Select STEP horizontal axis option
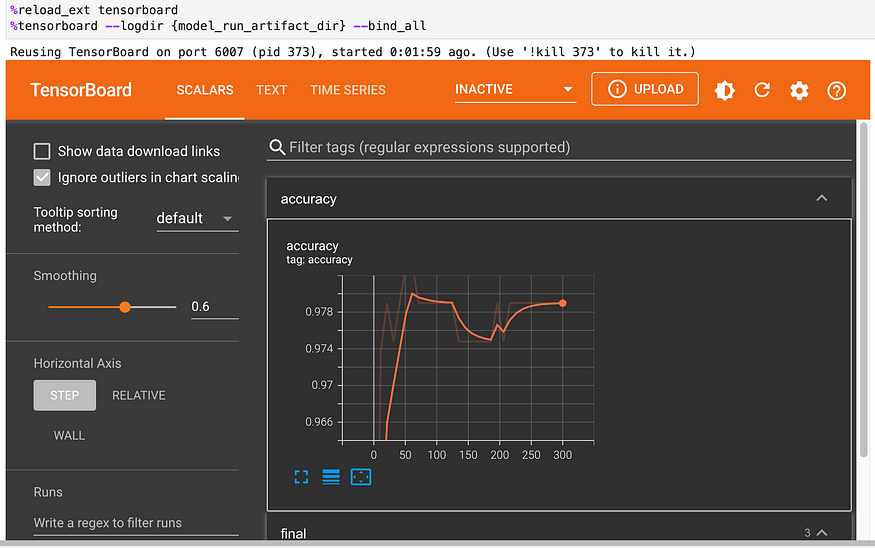The width and height of the screenshot is (875, 548). click(65, 395)
